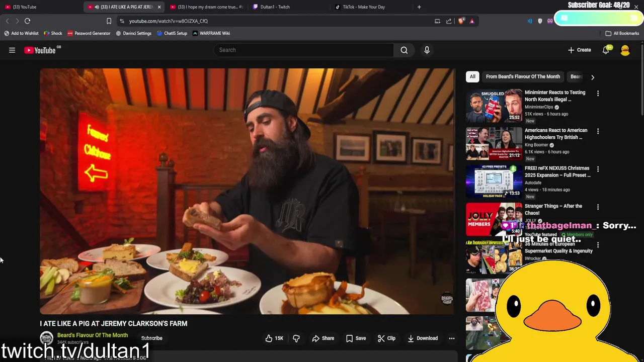Open Password Generator bookmark
This screenshot has width=644, height=362.
89,33
